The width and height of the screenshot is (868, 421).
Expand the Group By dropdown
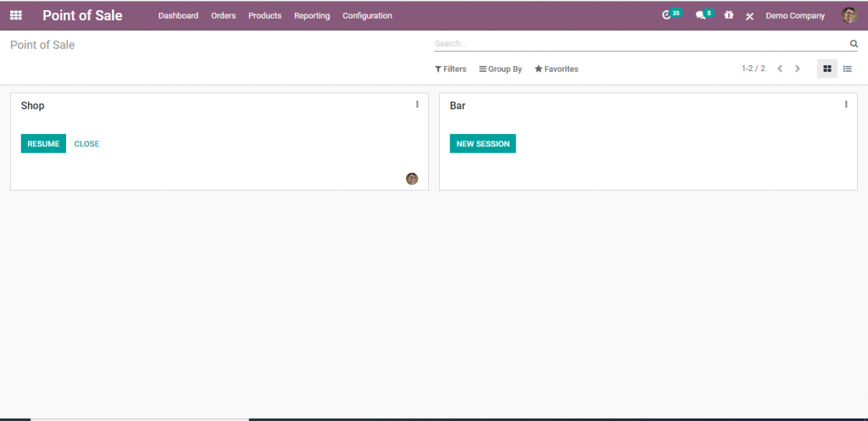[500, 69]
